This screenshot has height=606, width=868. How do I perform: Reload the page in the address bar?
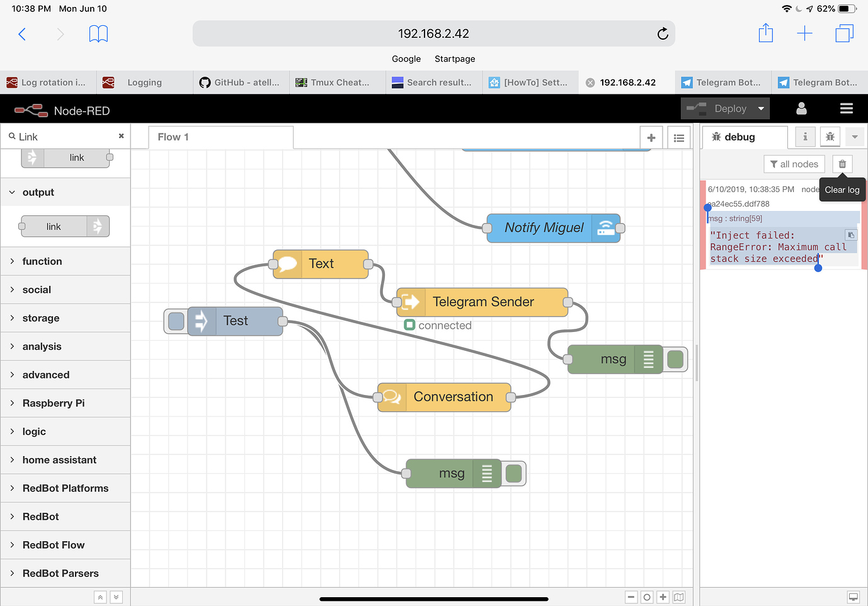click(x=663, y=33)
